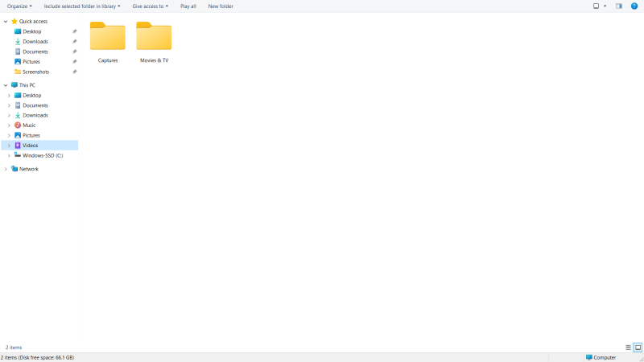Viewport: 644px width, 362px height.
Task: Click pin icon next to Quick access Pictures
Action: pyautogui.click(x=74, y=62)
